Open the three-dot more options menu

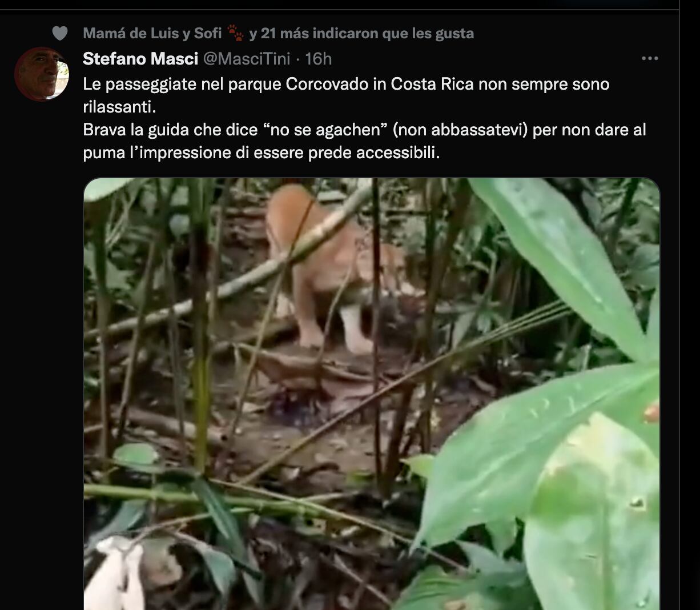click(x=650, y=58)
